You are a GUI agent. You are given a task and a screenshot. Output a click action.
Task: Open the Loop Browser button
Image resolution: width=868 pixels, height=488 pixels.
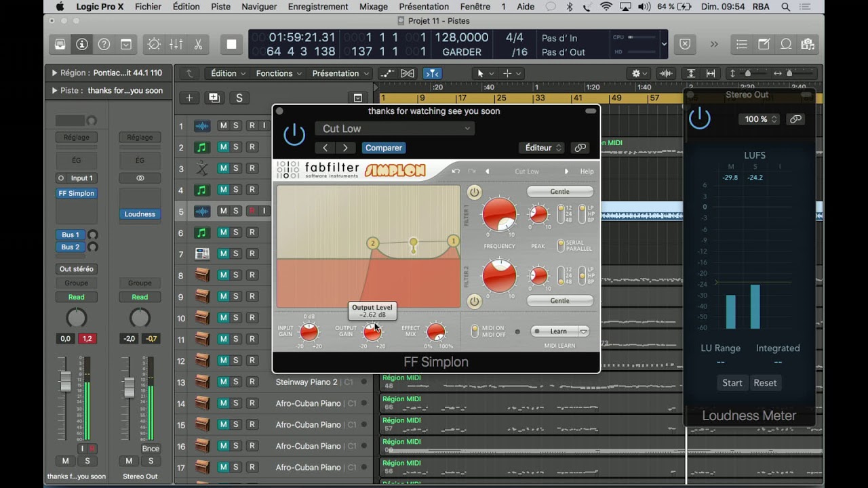pyautogui.click(x=786, y=44)
